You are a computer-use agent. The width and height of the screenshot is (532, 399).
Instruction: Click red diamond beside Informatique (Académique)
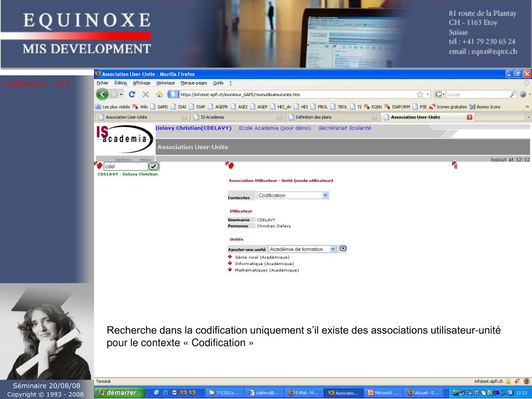(x=230, y=263)
